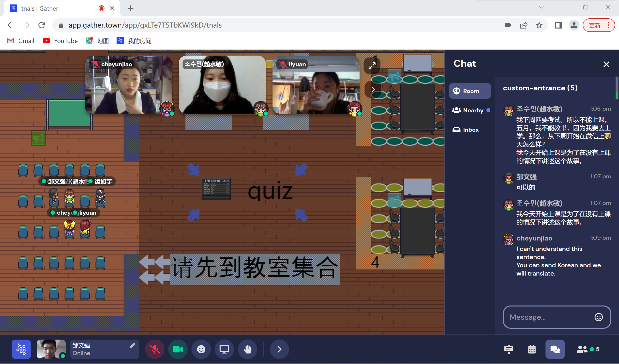Open the YouTube bookmark
Screen dimensions: 619x364
click(x=60, y=41)
